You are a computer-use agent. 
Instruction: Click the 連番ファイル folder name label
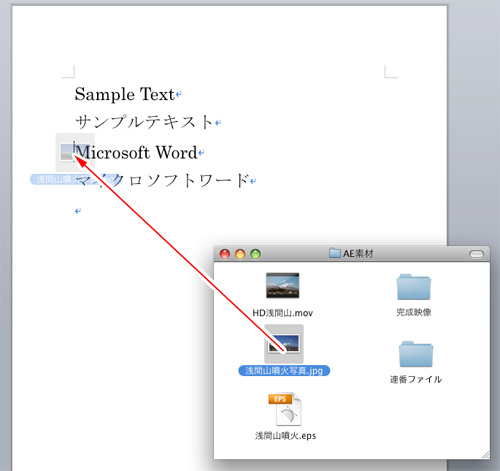pyautogui.click(x=416, y=379)
